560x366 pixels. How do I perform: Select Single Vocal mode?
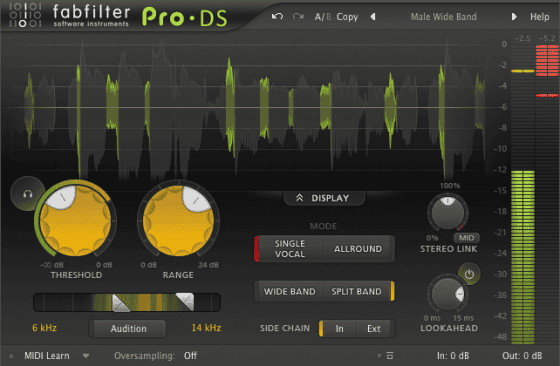click(290, 249)
